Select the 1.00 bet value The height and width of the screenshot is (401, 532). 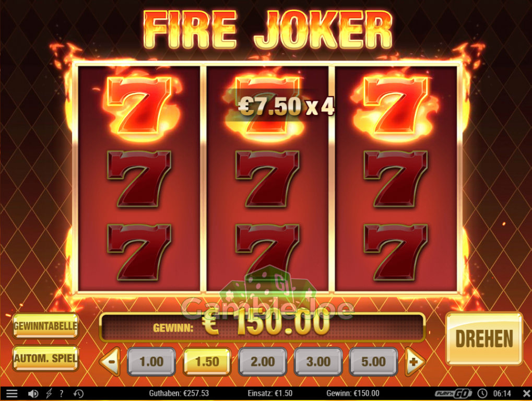151,362
